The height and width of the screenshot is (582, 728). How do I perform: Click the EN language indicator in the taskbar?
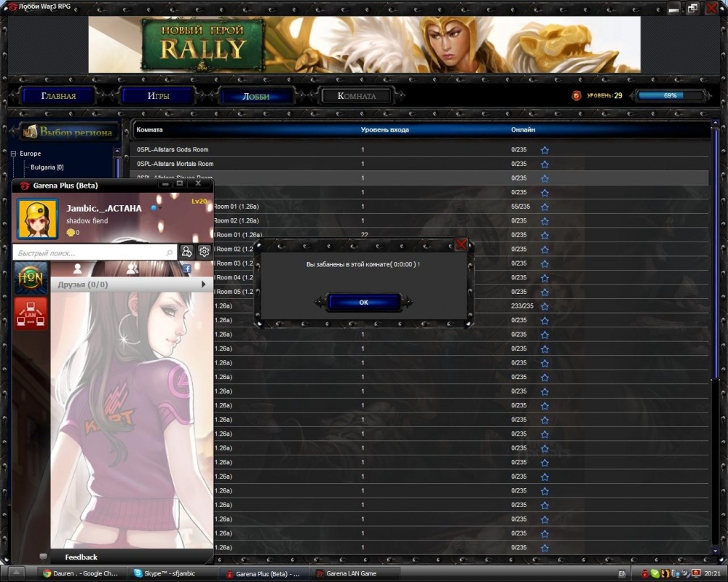click(622, 574)
